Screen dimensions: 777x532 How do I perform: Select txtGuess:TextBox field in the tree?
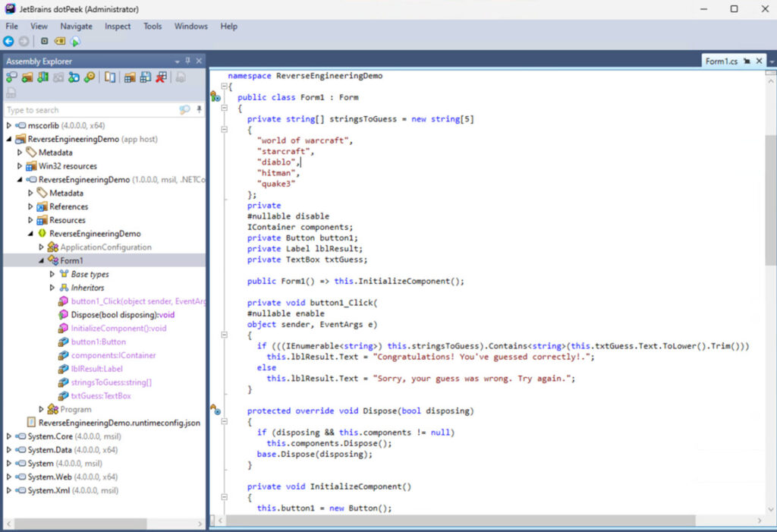(x=101, y=395)
